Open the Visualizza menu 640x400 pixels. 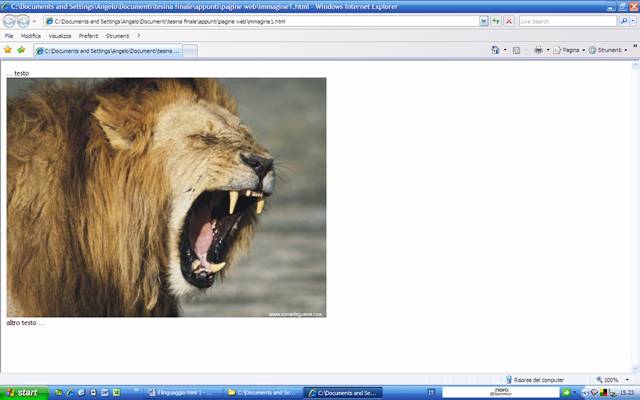[60, 36]
